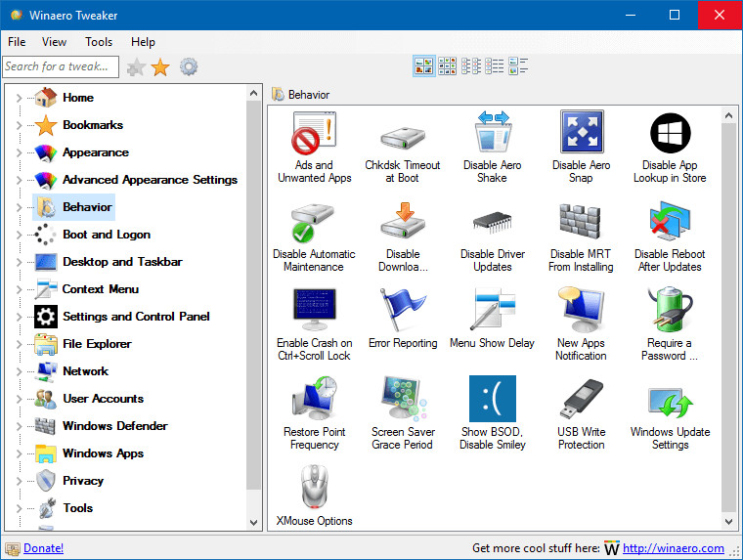Open the http://winaero.com link
Viewport: 743px width, 560px height.
(673, 548)
